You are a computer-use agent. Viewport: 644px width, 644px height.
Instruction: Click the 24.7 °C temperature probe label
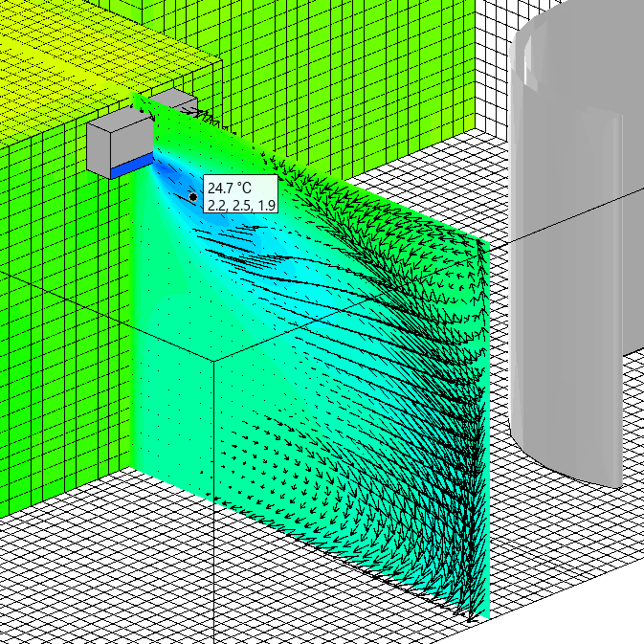[x=230, y=189]
